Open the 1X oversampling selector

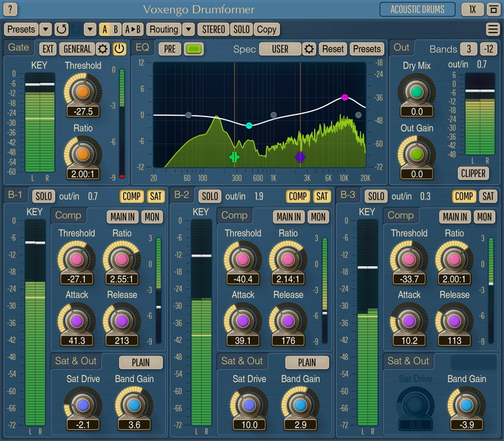(473, 9)
